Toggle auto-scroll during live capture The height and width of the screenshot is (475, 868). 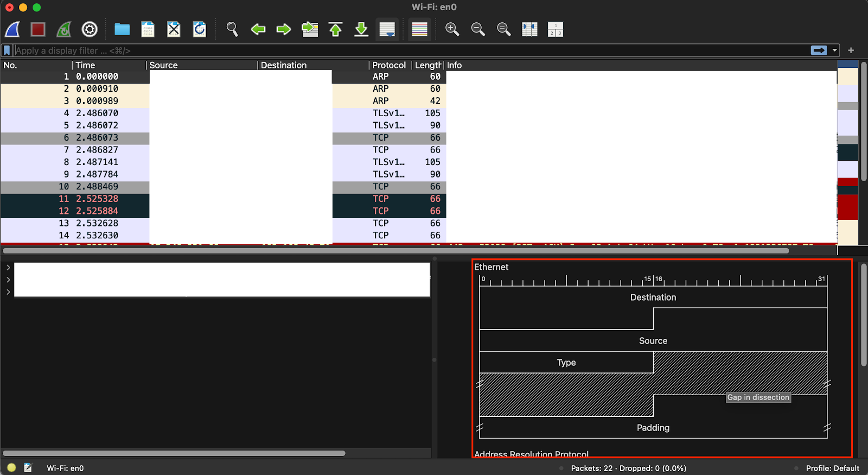coord(387,29)
